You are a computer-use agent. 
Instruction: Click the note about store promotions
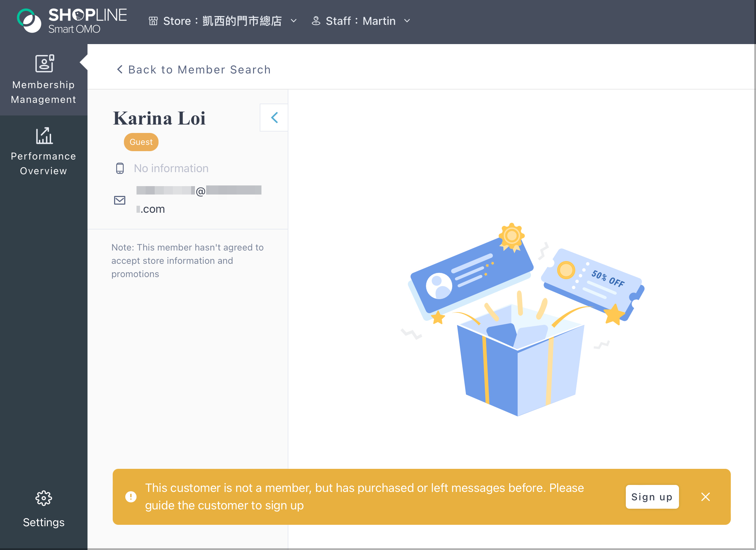[x=188, y=261]
